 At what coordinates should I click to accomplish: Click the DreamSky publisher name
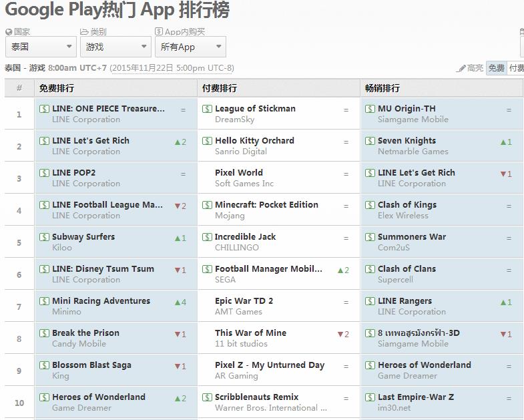[x=234, y=120]
